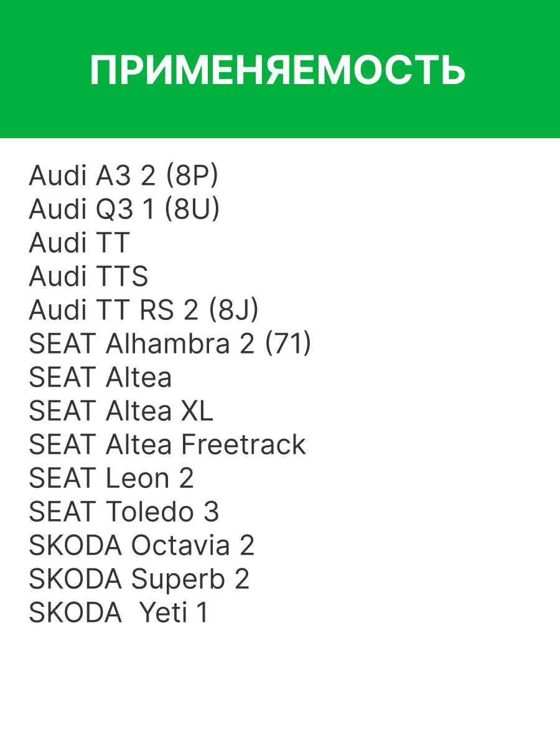Image resolution: width=560 pixels, height=747 pixels.
Task: Select the SEAT Altea XL item
Action: click(121, 411)
